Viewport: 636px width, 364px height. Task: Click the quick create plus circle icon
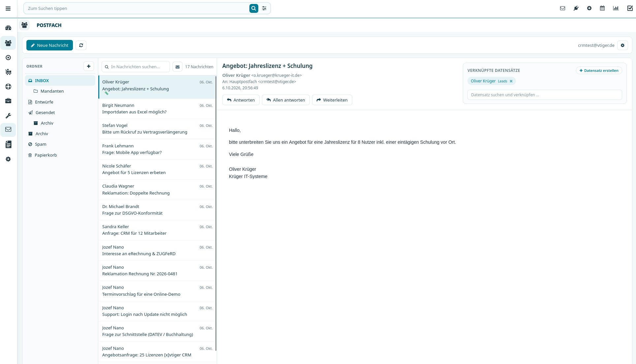point(589,9)
